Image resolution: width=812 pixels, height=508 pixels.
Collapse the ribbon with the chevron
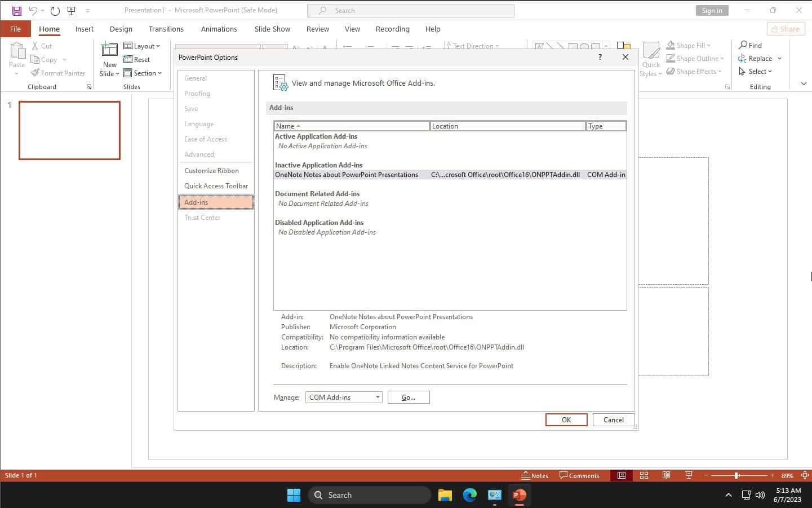point(804,84)
